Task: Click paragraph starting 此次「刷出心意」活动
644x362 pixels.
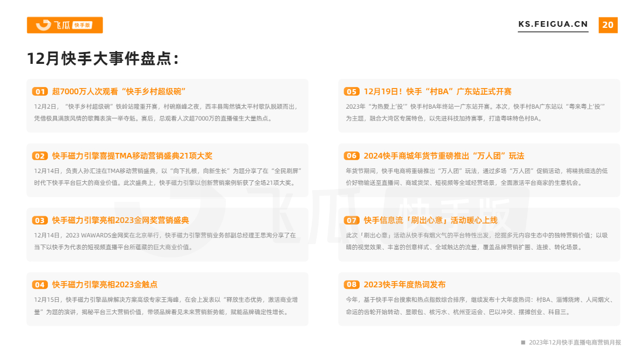Action: click(x=477, y=242)
